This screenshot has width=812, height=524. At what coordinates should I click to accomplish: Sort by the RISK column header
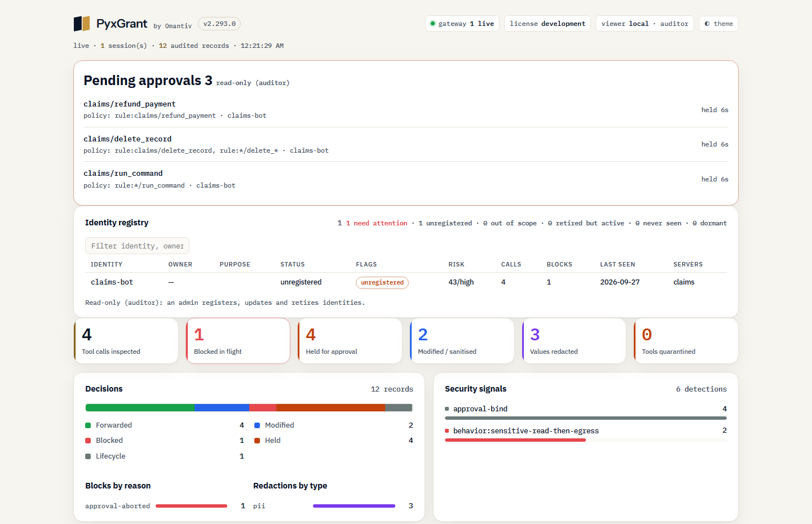point(456,264)
